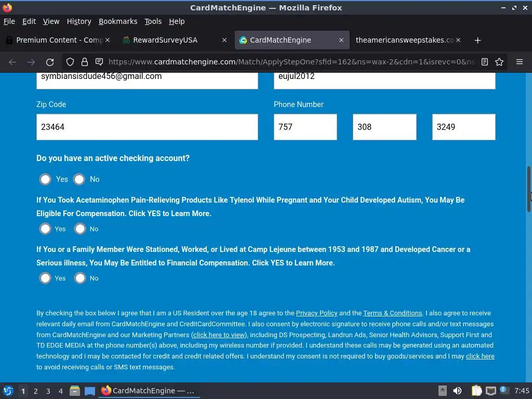Viewport: 532px width, 399px height.
Task: Switch to workspace 2
Action: (x=36, y=391)
